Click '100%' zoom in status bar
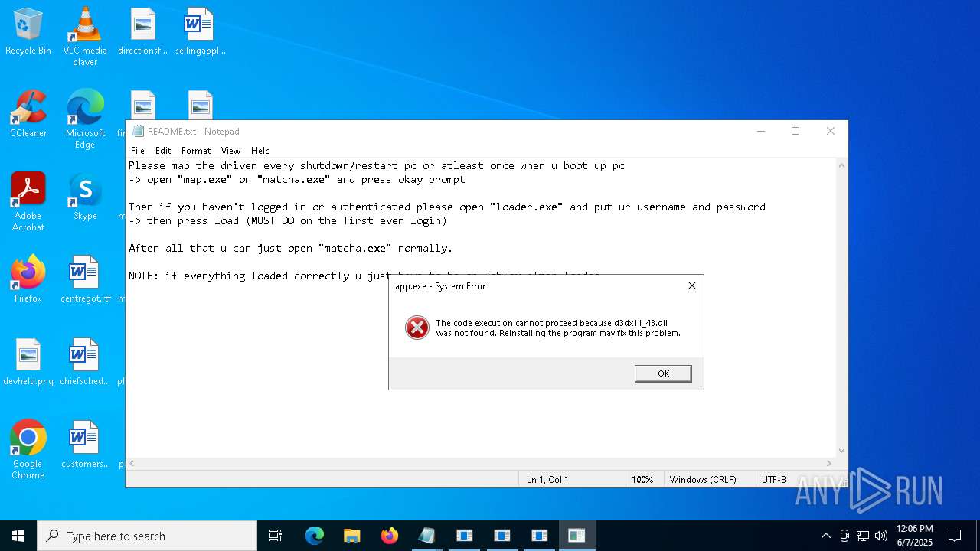Screen dimensions: 980x551 (642, 480)
